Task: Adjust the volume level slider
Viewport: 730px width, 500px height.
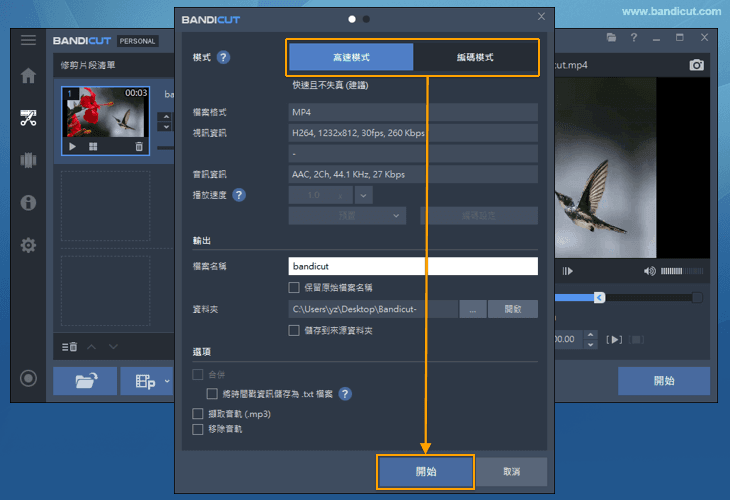Action: tap(682, 271)
